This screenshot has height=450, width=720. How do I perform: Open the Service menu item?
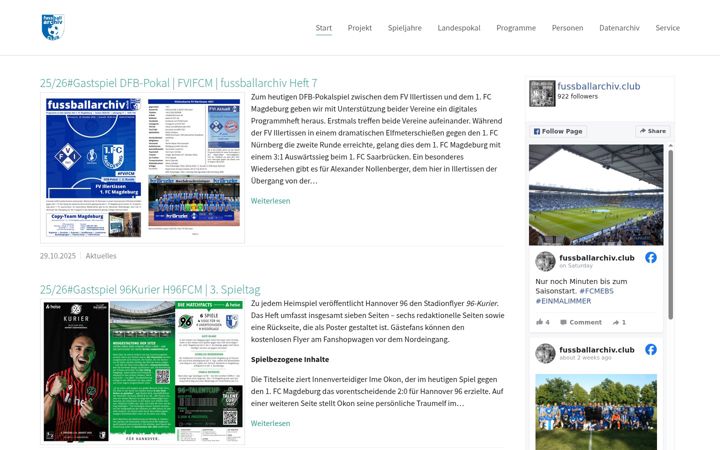click(x=668, y=28)
